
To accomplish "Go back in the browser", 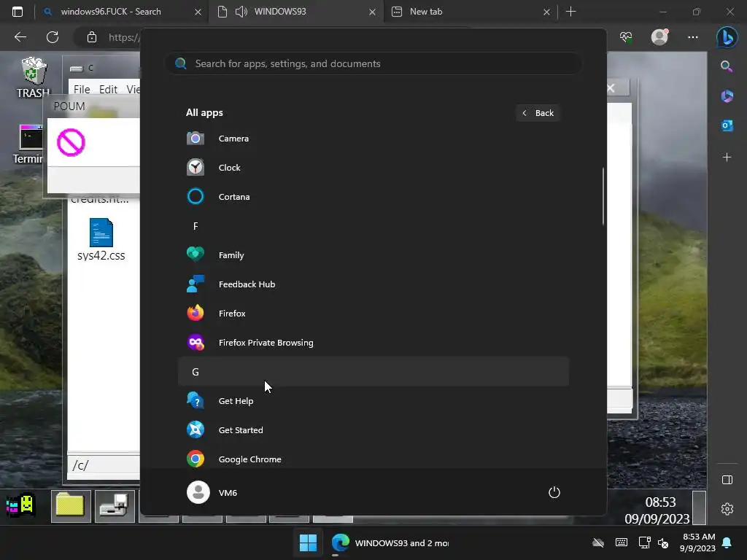I will click(20, 37).
